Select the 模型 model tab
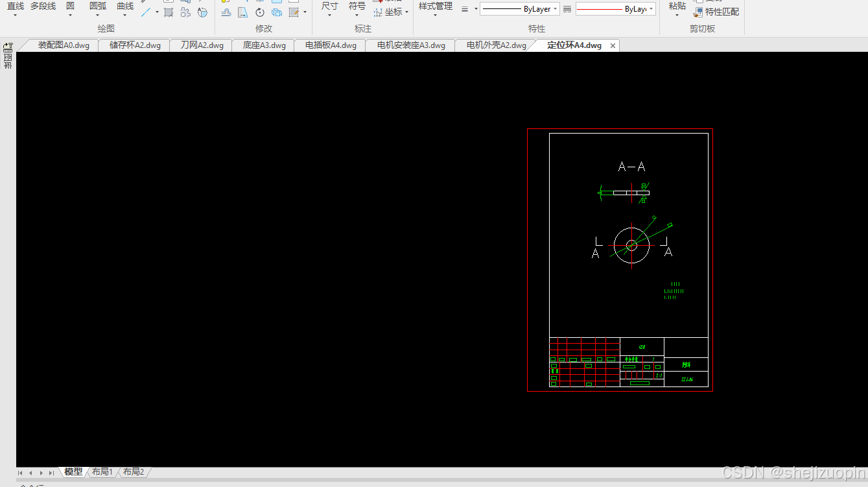The height and width of the screenshot is (487, 868). click(x=73, y=472)
